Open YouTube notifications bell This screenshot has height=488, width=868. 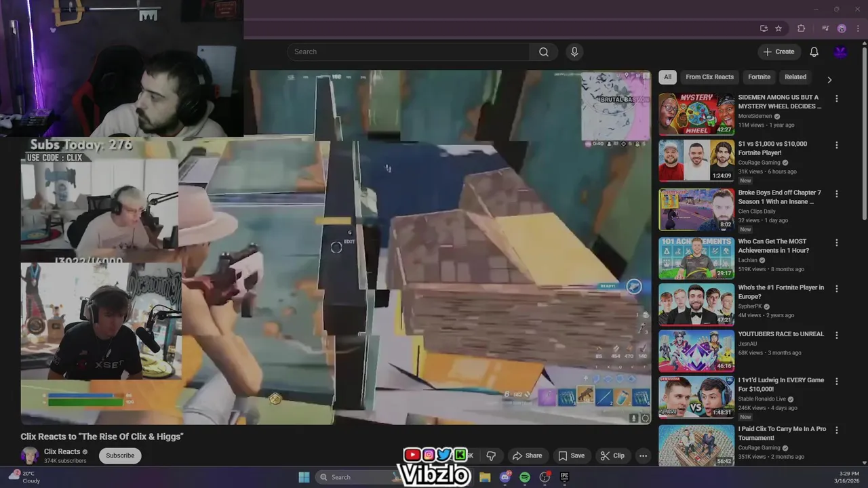tap(814, 52)
